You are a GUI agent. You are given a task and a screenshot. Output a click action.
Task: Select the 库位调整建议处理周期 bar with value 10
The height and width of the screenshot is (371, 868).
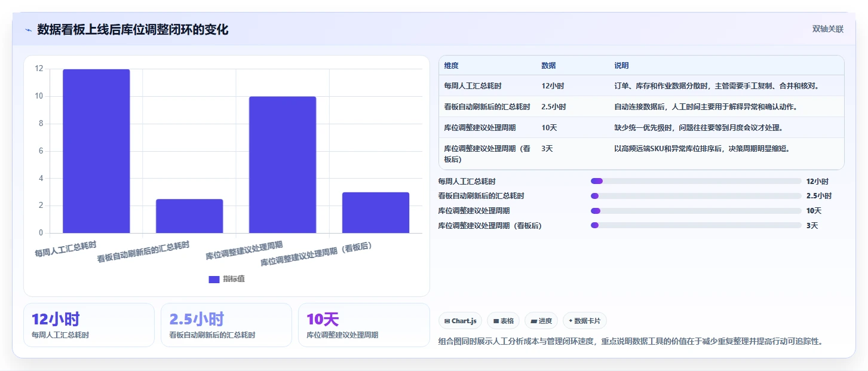(283, 165)
